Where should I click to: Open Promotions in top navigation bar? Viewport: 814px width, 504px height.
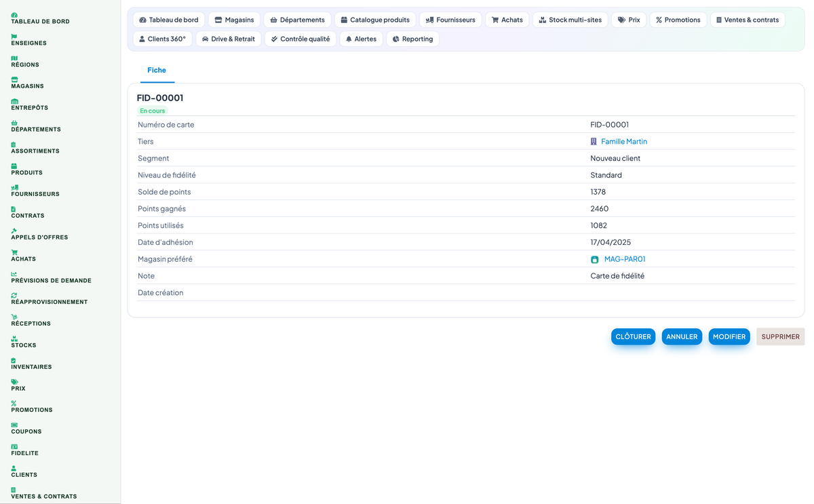click(x=678, y=20)
